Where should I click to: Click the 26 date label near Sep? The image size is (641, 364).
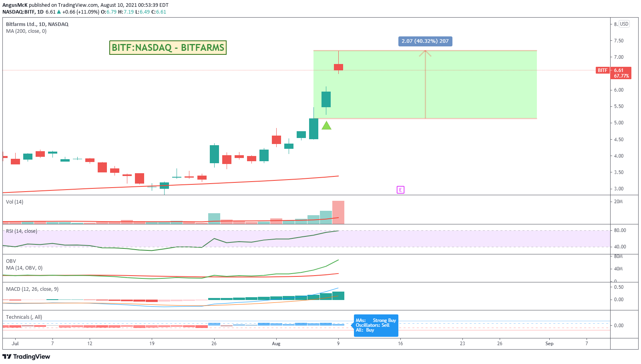coord(500,344)
